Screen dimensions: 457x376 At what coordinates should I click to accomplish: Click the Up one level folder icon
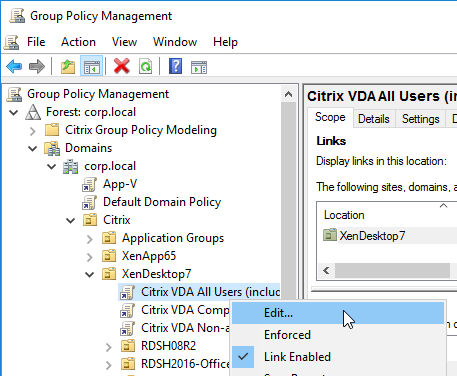(x=68, y=67)
